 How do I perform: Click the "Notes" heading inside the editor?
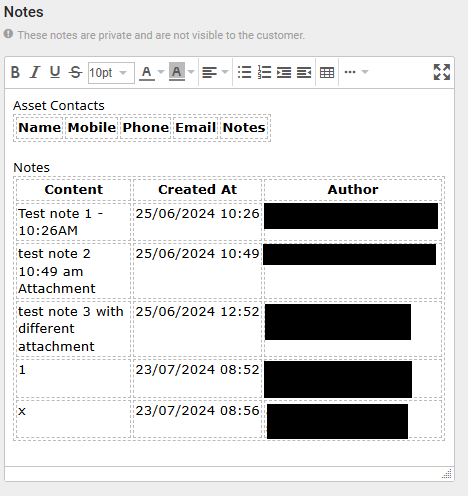[32, 168]
